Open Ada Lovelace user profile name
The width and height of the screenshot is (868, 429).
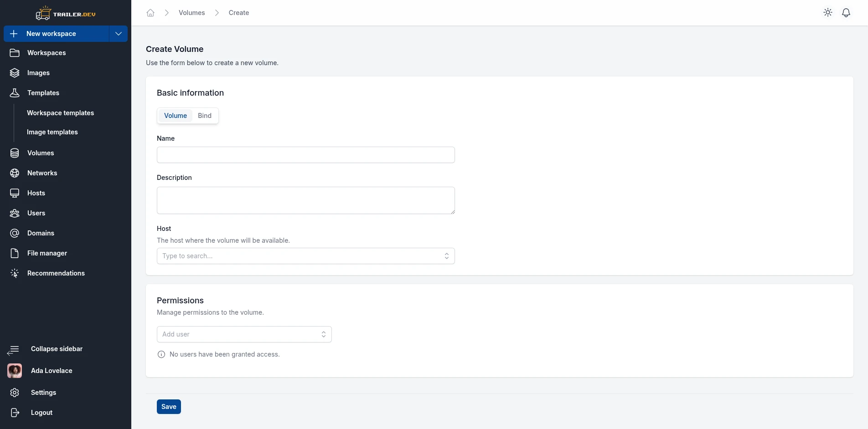(52, 371)
